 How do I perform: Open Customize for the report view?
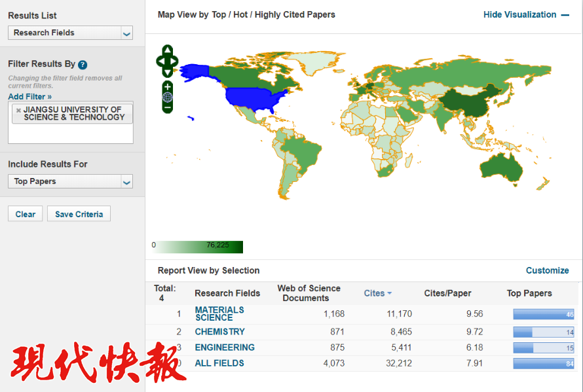[x=547, y=270]
